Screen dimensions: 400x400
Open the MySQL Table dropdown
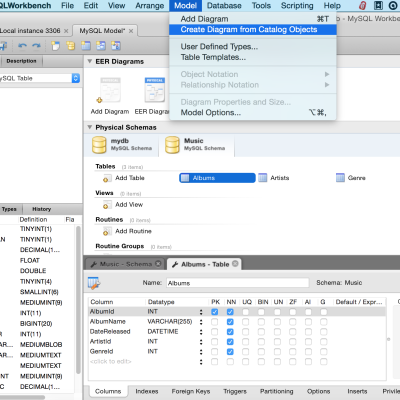[76, 78]
